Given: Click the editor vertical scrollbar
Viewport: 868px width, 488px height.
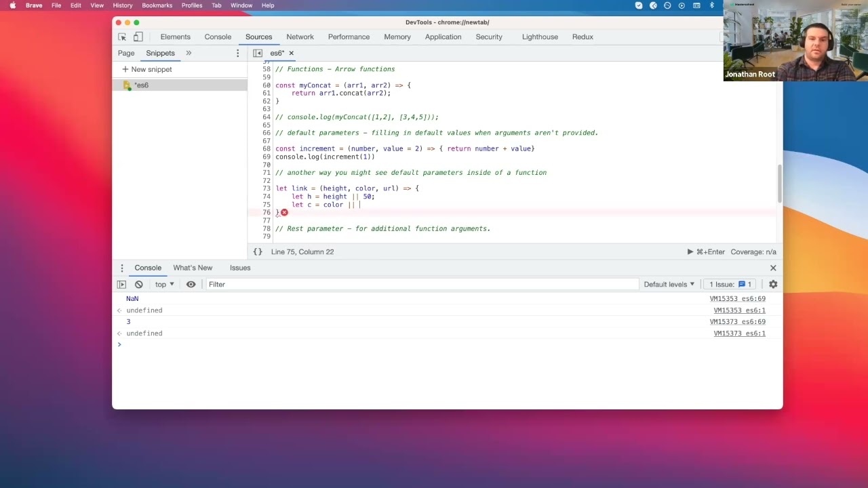Looking at the screenshot, I should (779, 183).
